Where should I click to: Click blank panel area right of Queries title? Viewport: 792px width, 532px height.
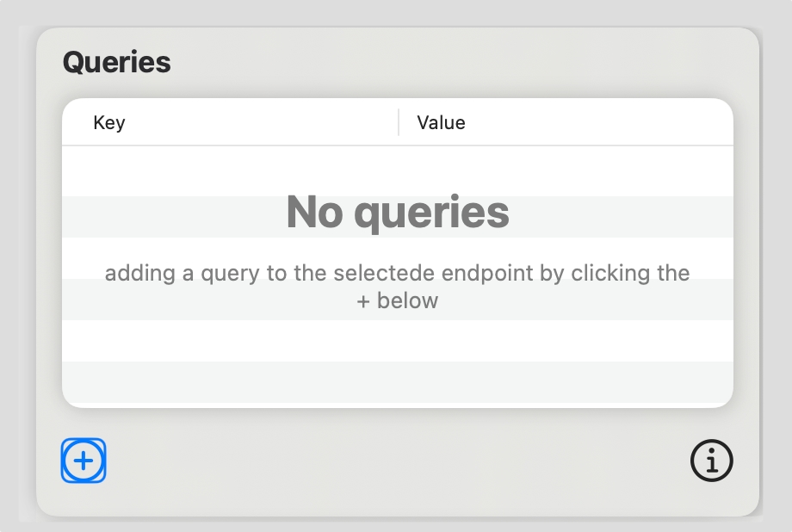pos(465,62)
